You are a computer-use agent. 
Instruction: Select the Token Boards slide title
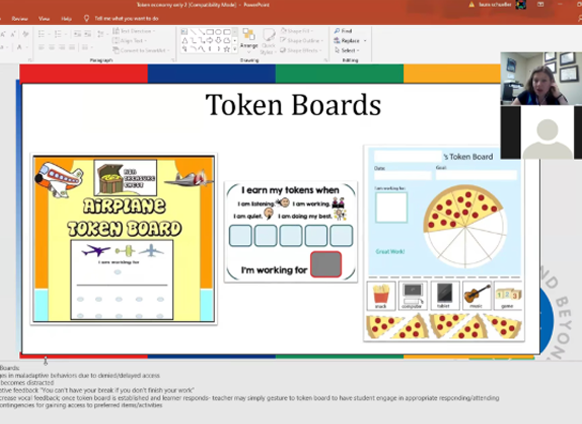pos(293,105)
